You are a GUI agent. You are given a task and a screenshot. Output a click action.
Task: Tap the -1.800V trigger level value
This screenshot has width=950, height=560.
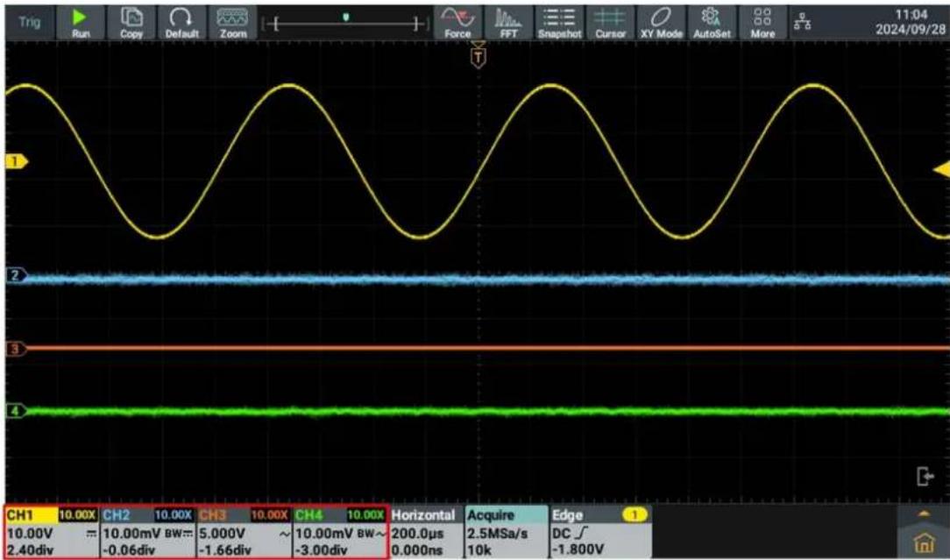pos(578,549)
